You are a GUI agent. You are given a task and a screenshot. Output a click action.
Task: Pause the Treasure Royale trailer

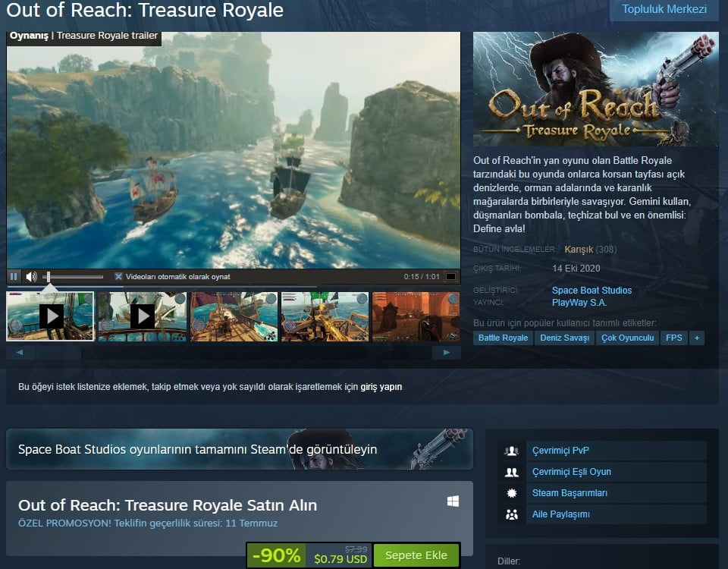(x=13, y=276)
